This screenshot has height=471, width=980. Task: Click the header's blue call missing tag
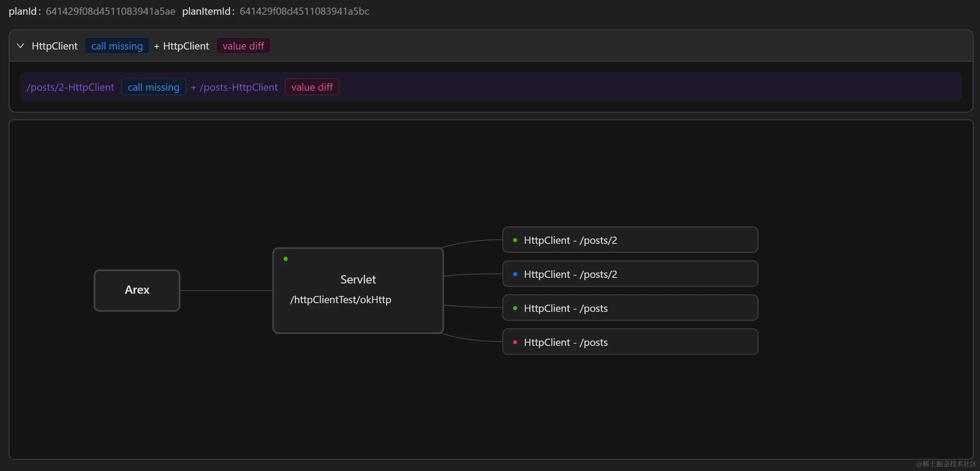[117, 46]
